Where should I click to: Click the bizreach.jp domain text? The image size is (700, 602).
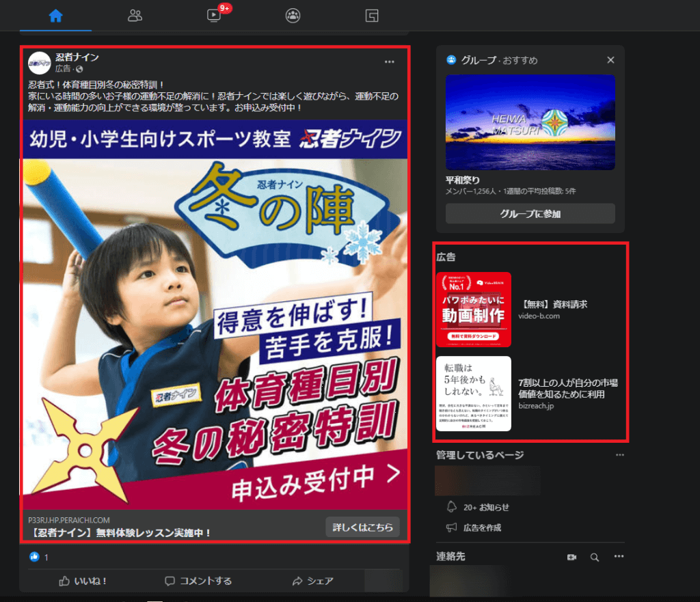click(x=536, y=406)
